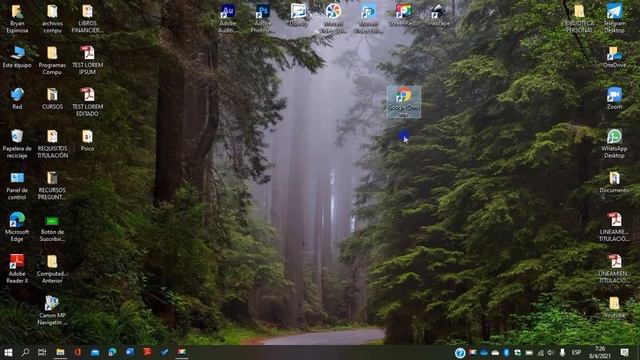Viewport: 640px width, 360px height.
Task: Select the Google Chrome desktop shortcut
Action: coord(403,102)
